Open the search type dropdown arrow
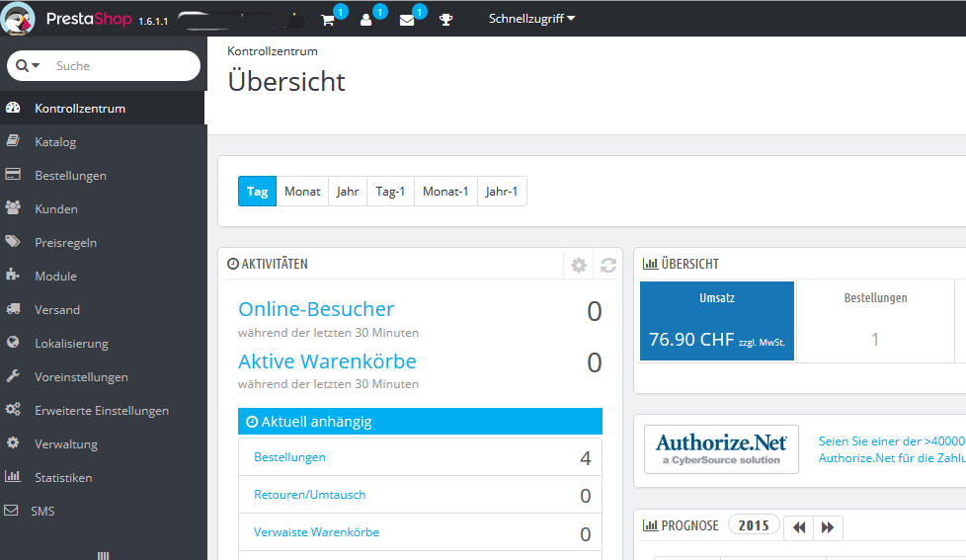Viewport: 966px width, 560px height. (29, 65)
